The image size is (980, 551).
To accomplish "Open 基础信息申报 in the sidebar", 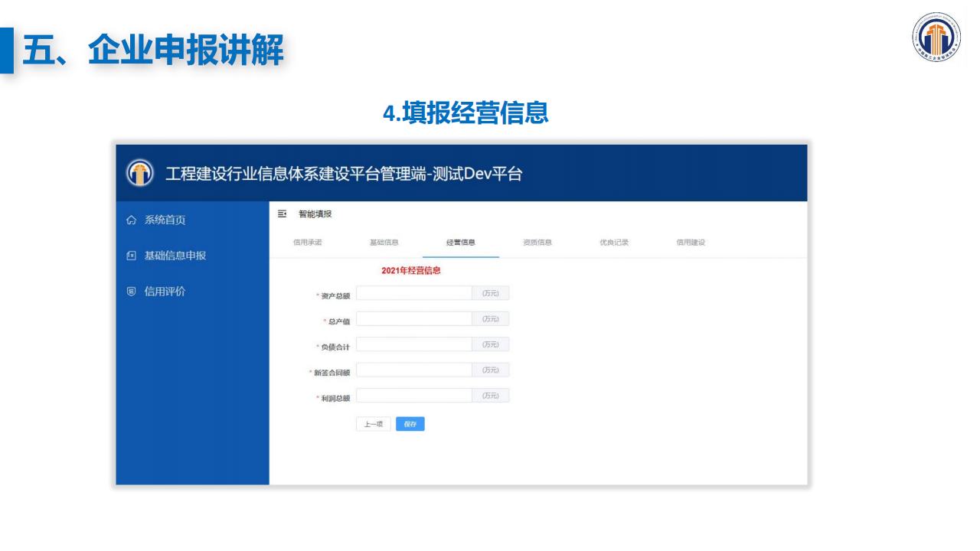I will 175,256.
